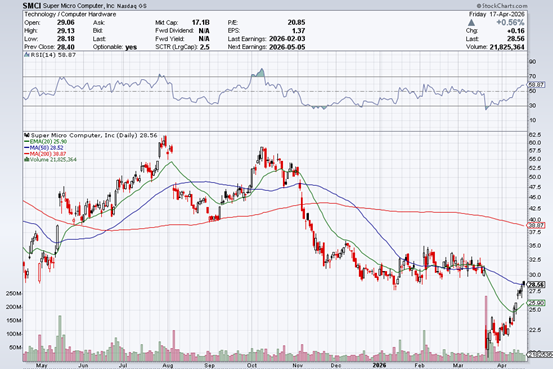Click the Next Earnings date 2026-05-05

[287, 47]
